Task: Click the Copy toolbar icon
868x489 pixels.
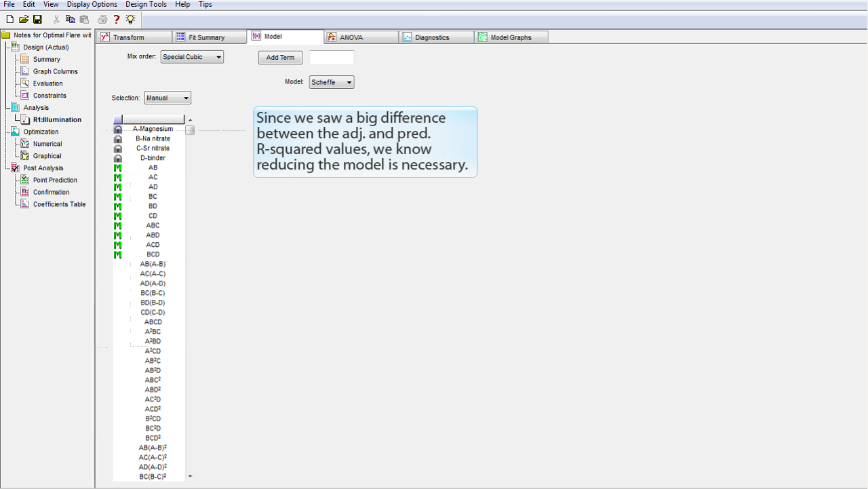Action: coord(70,20)
